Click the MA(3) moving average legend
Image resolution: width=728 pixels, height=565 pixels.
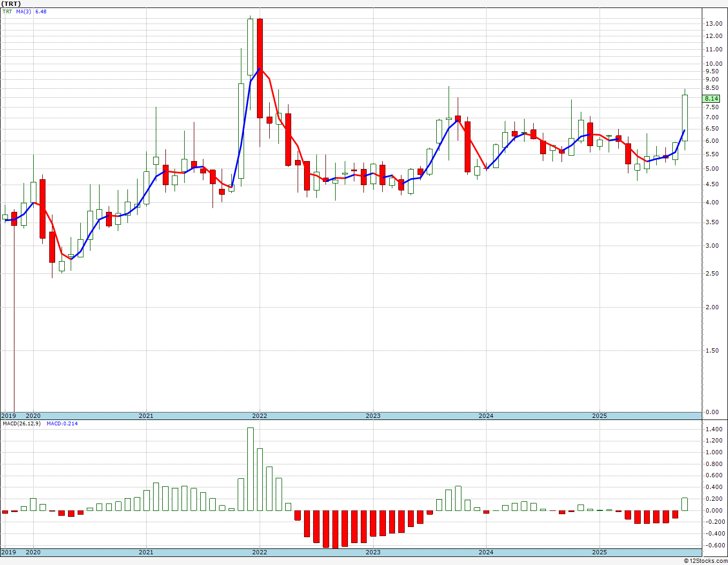(24, 11)
